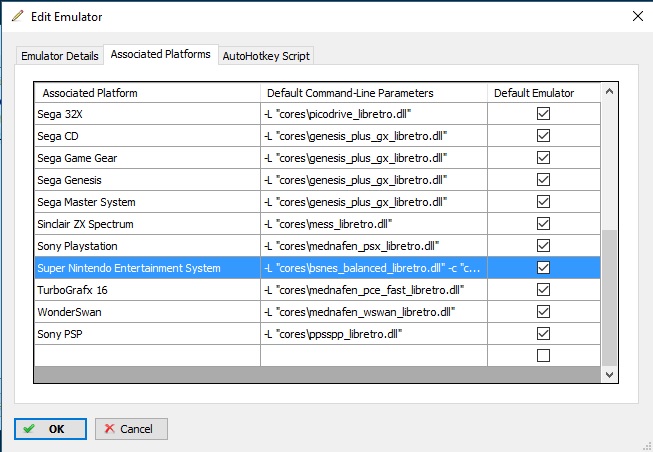Toggle Default Emulator checkbox for Sega CD
This screenshot has height=452, width=653.
click(543, 135)
